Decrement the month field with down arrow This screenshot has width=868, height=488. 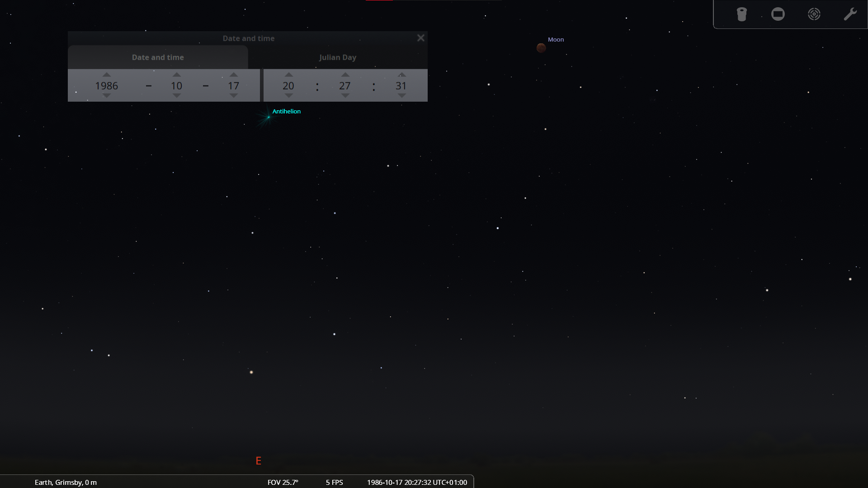coord(176,96)
